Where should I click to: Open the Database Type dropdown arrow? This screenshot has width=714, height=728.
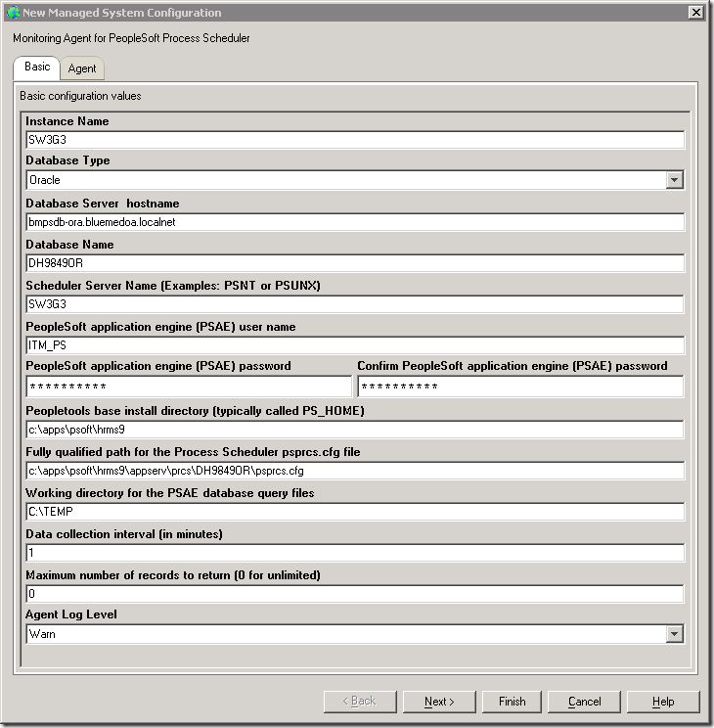(x=674, y=180)
